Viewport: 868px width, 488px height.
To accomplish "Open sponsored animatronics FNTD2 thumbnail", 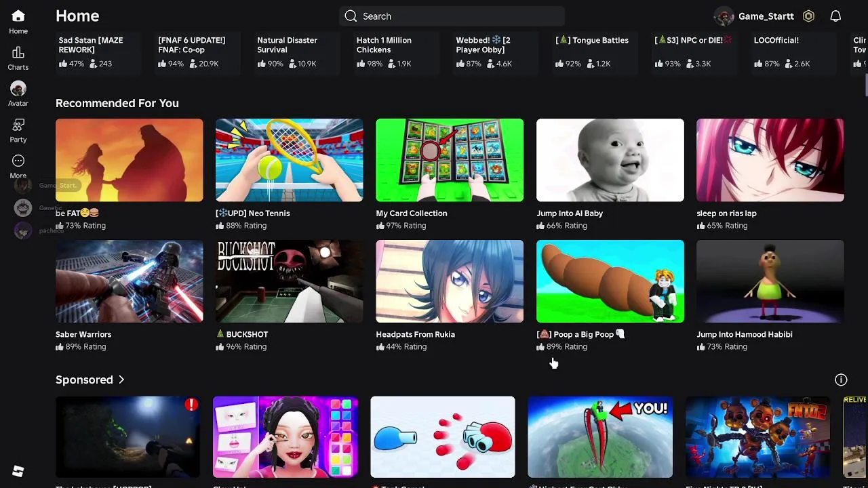I will click(x=757, y=437).
